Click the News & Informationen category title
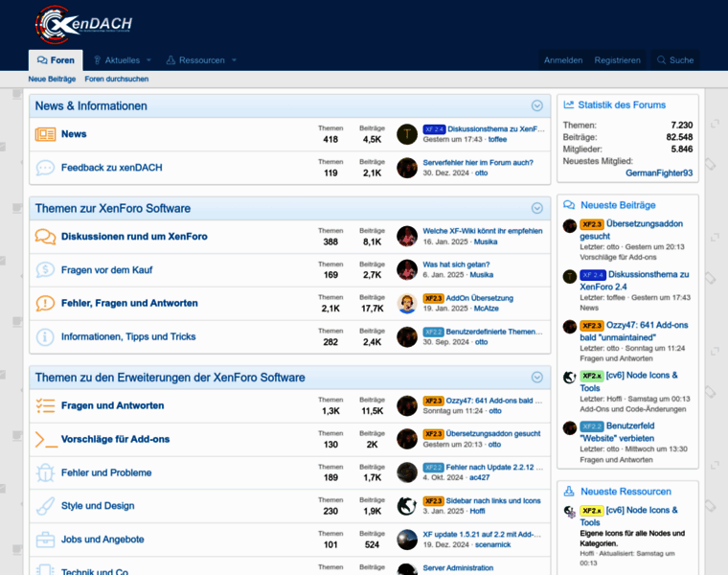This screenshot has width=728, height=575. 91,106
